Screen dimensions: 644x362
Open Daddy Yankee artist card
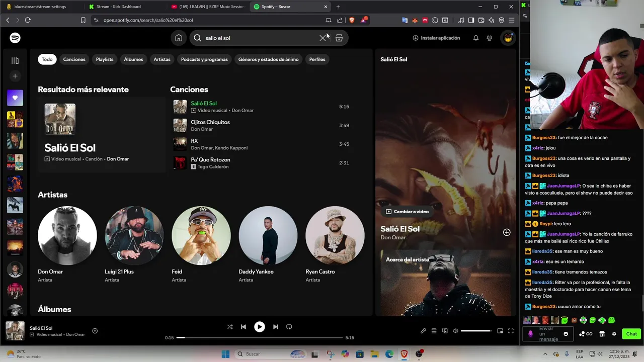[268, 244]
